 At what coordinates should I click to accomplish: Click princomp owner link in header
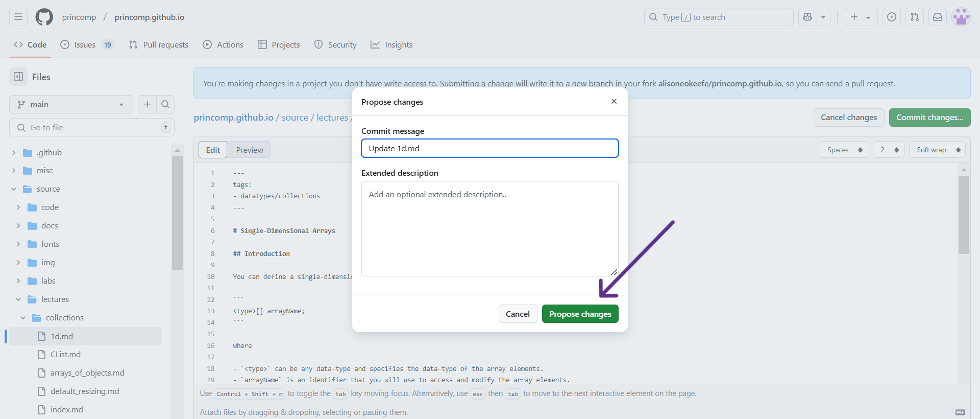[x=79, y=17]
